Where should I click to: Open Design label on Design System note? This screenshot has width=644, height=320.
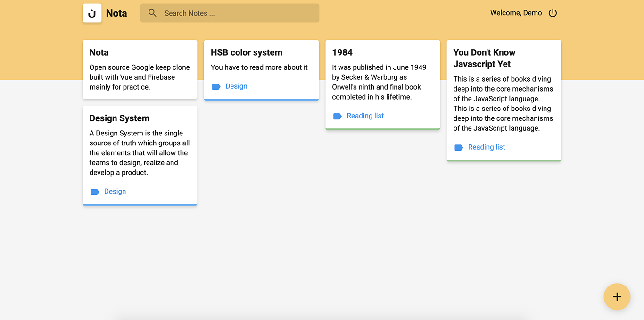coord(115,192)
